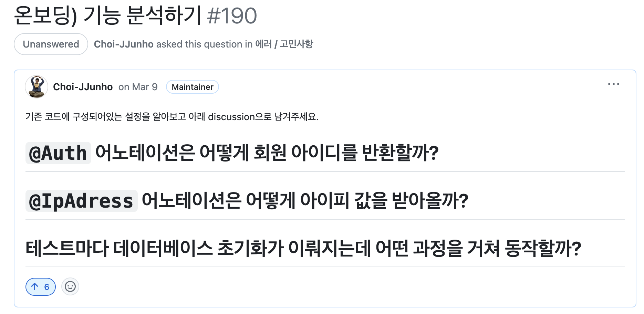Click the heading text 어노테이션은 어떻게 아이피 값을 받아올까?

coord(305,201)
